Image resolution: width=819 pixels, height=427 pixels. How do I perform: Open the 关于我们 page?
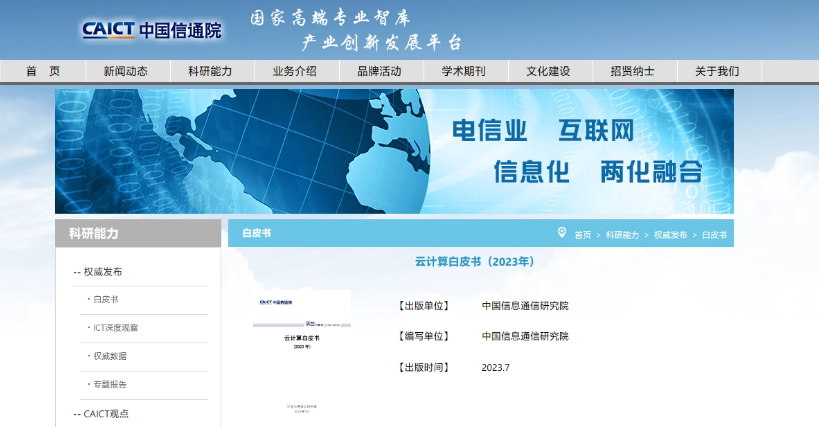tap(717, 71)
